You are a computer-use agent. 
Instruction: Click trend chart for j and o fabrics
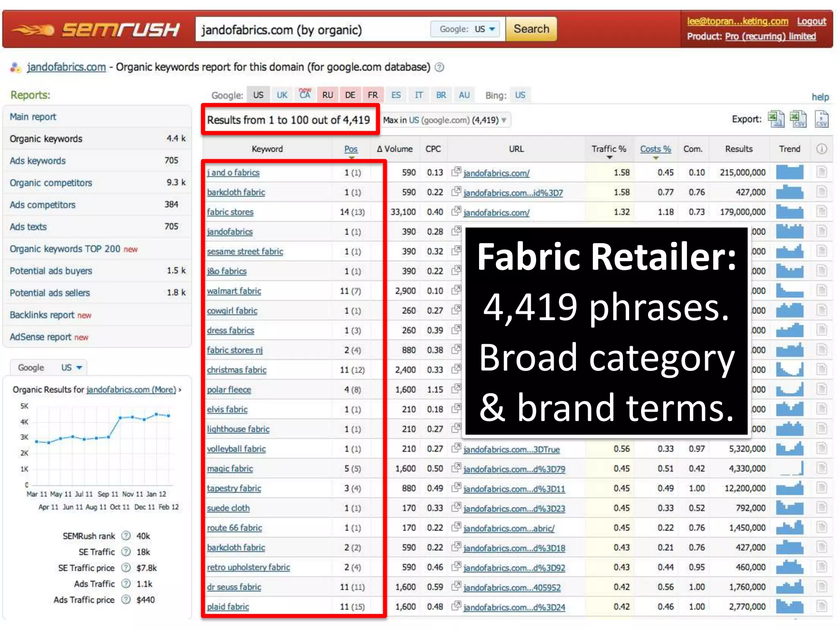click(790, 172)
